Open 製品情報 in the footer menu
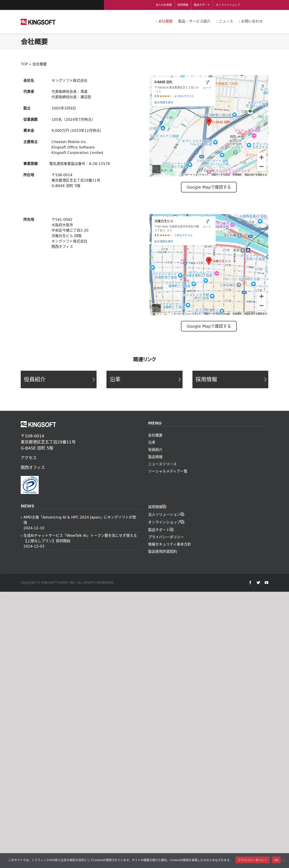The image size is (289, 868). pyautogui.click(x=155, y=457)
